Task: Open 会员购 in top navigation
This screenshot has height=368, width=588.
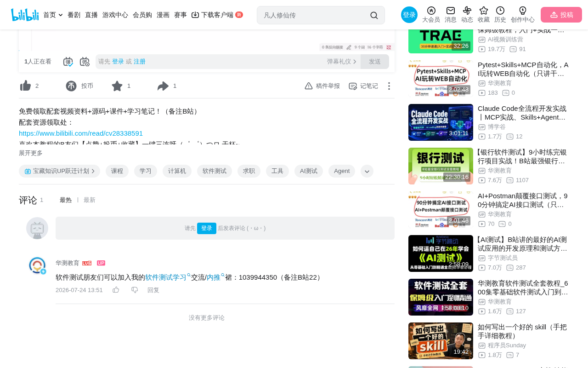Action: [142, 15]
